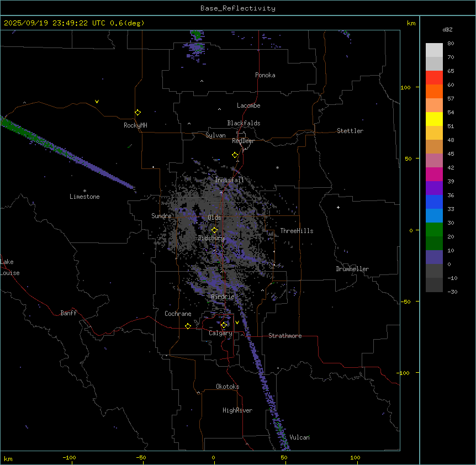Viewport: 476px width, 465px height.
Task: Select the yellow diamond marker below RedDeer
Action: pyautogui.click(x=235, y=155)
